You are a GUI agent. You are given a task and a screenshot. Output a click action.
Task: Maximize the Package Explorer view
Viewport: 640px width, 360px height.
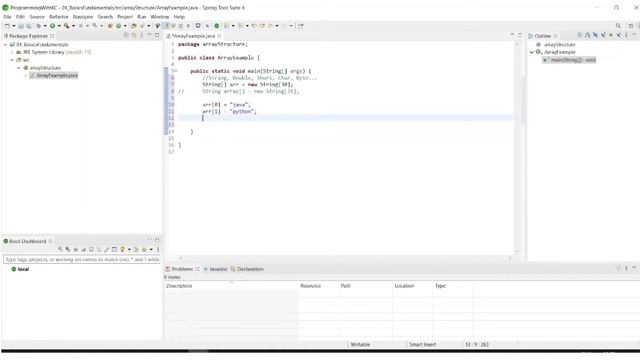point(157,35)
